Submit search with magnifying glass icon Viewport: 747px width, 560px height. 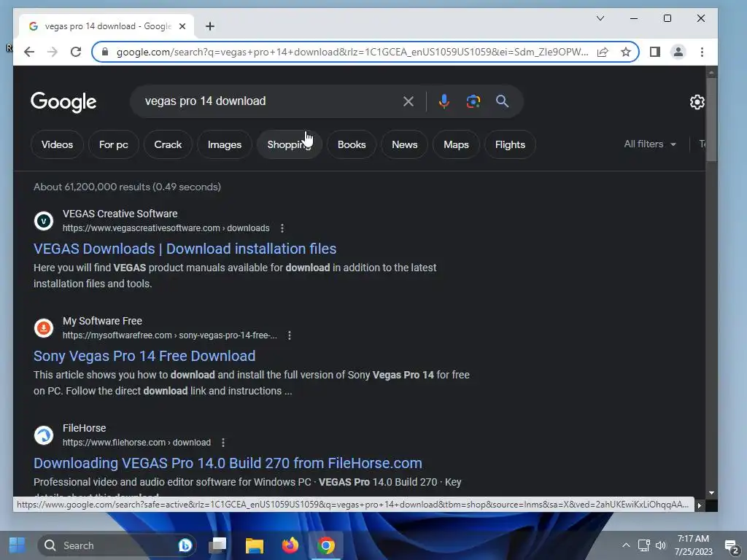click(502, 101)
